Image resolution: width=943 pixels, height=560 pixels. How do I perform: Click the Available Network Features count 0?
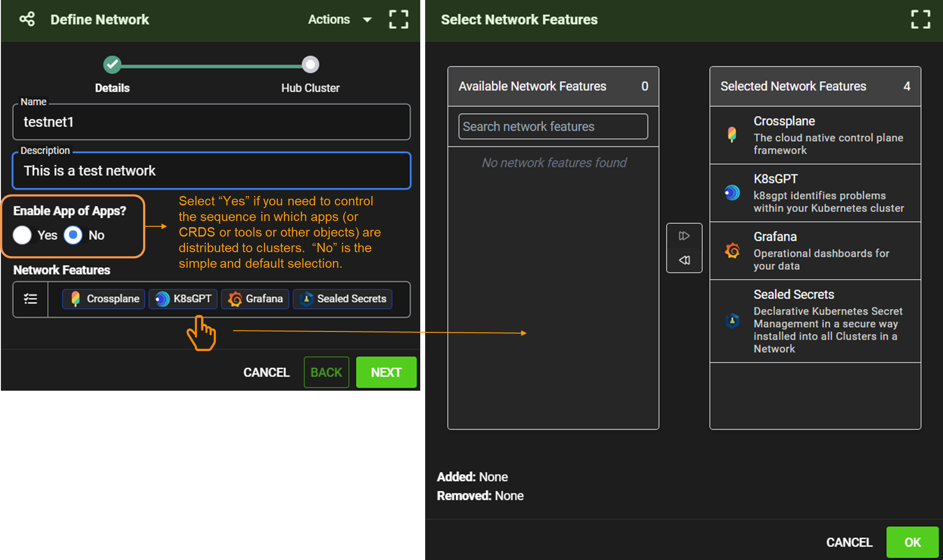644,86
